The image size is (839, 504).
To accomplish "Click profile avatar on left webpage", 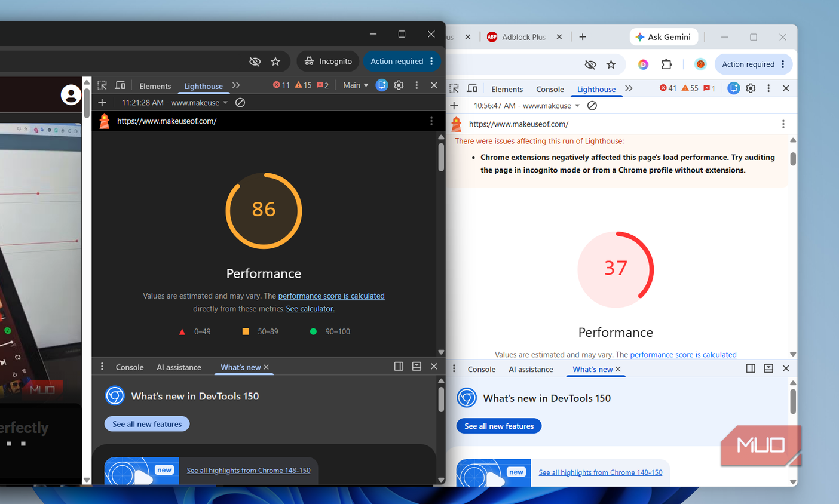I will 71,95.
